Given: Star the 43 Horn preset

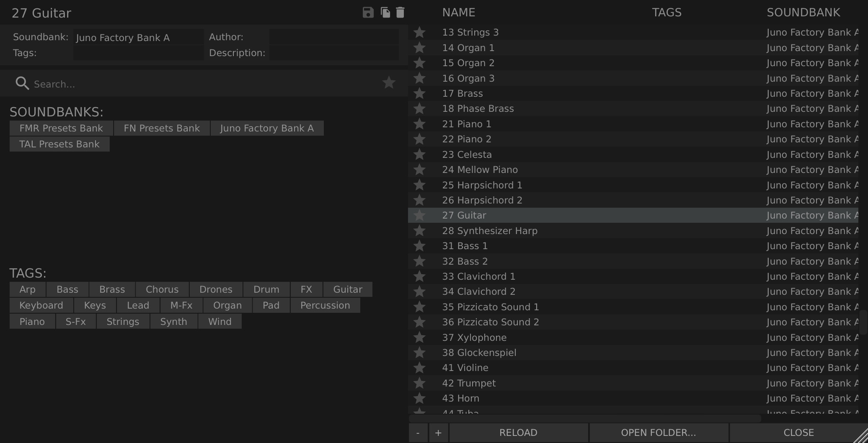Looking at the screenshot, I should (x=419, y=398).
